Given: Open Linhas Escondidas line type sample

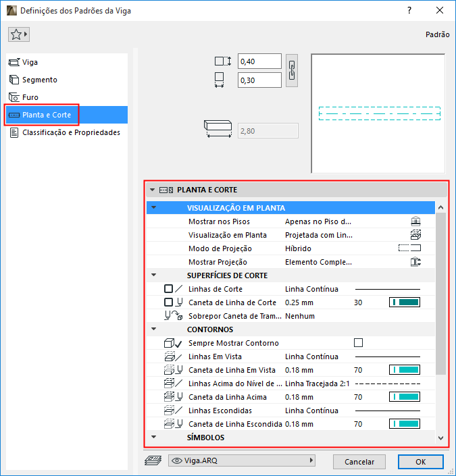Looking at the screenshot, I should coord(388,411).
